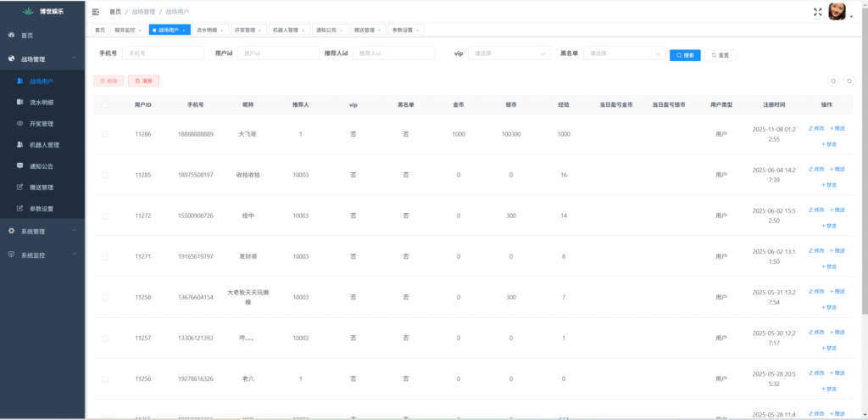868x420 pixels.
Task: Click the red 删除 button
Action: [x=109, y=81]
